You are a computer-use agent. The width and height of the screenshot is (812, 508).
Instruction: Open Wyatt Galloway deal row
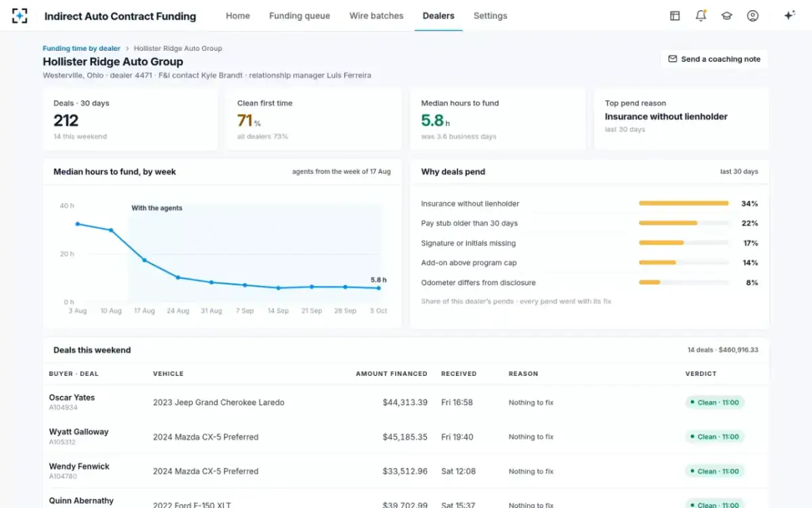pyautogui.click(x=406, y=437)
